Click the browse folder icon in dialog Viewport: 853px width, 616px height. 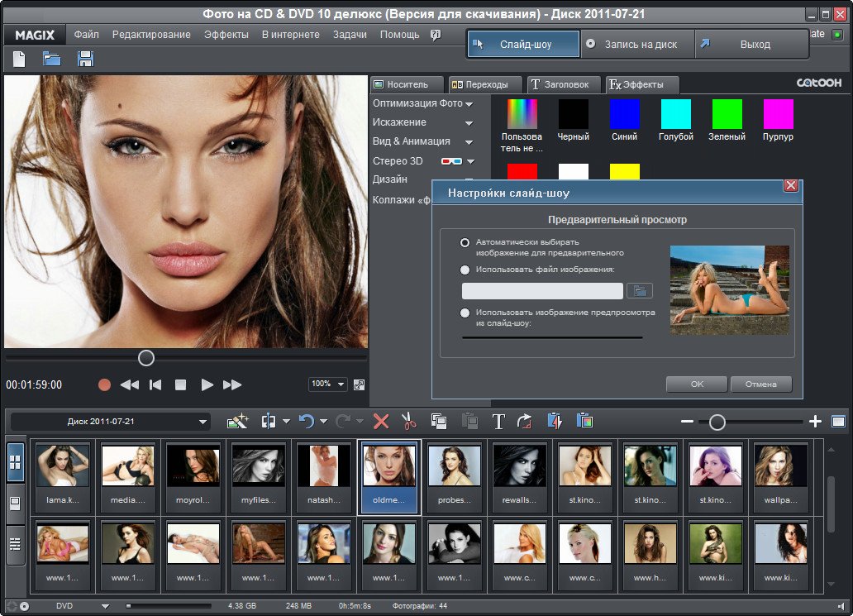tap(639, 290)
